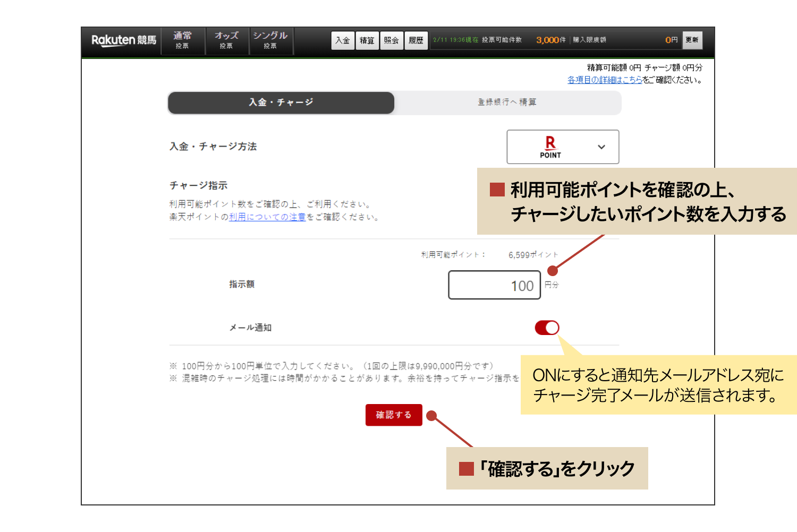Select the オッズ投票 menu item

[x=227, y=40]
